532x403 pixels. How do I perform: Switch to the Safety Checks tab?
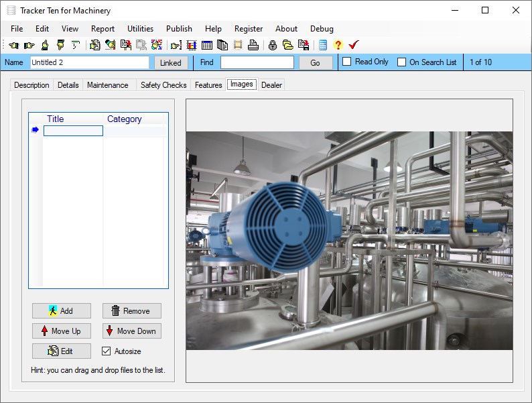click(163, 85)
